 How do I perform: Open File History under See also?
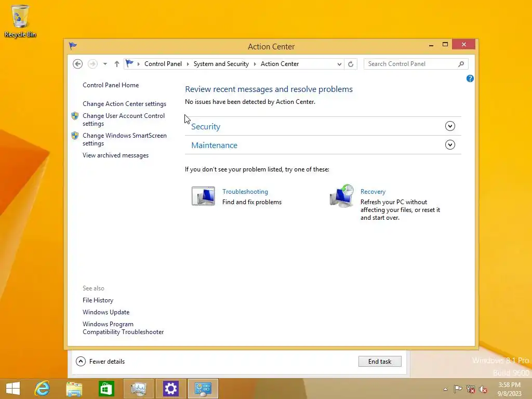point(98,300)
